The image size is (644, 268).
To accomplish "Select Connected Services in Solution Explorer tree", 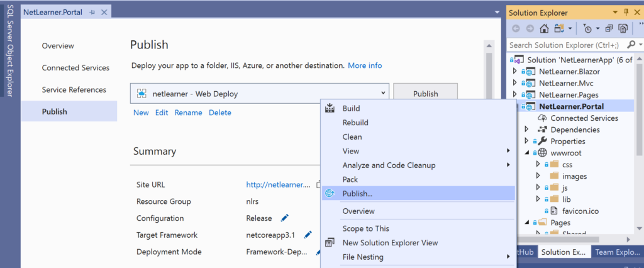I will click(x=584, y=118).
